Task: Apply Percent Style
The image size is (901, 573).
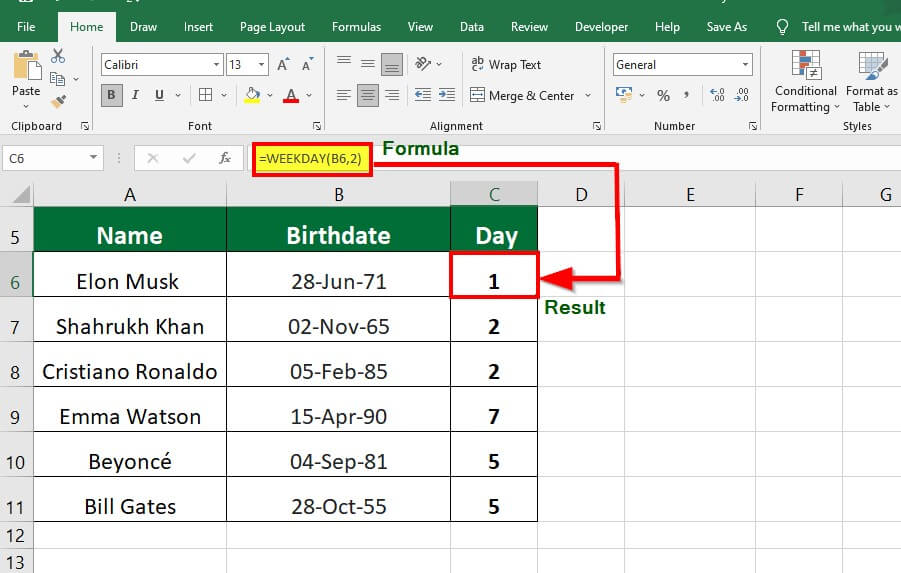Action: (x=663, y=95)
